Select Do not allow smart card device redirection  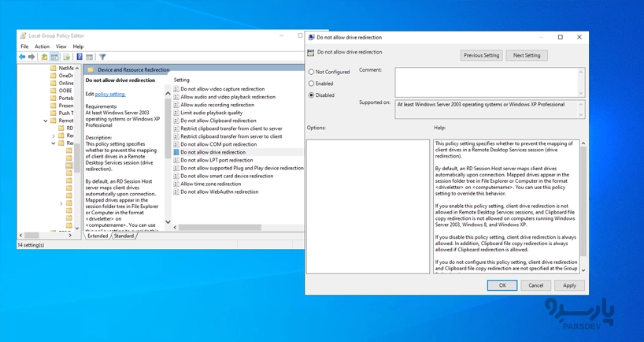pos(227,176)
